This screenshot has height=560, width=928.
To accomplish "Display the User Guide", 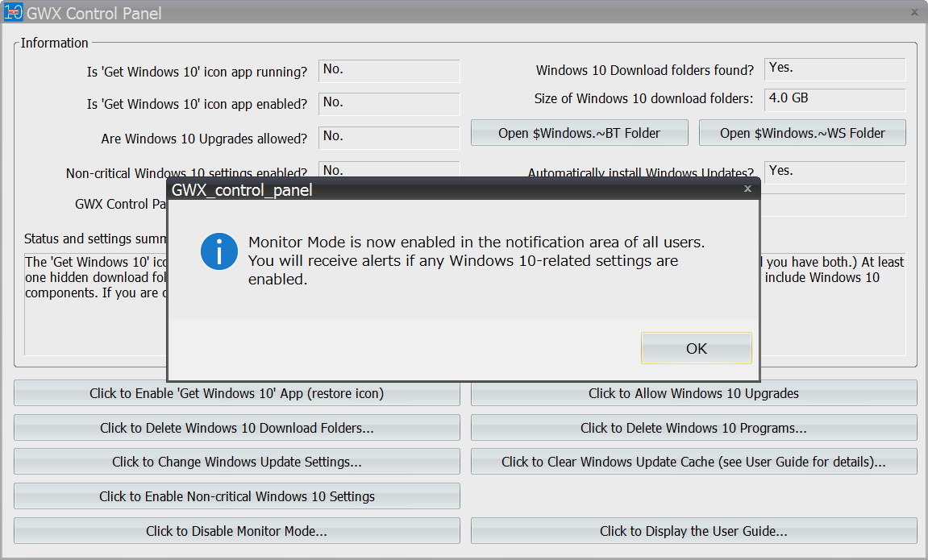I will 693,529.
